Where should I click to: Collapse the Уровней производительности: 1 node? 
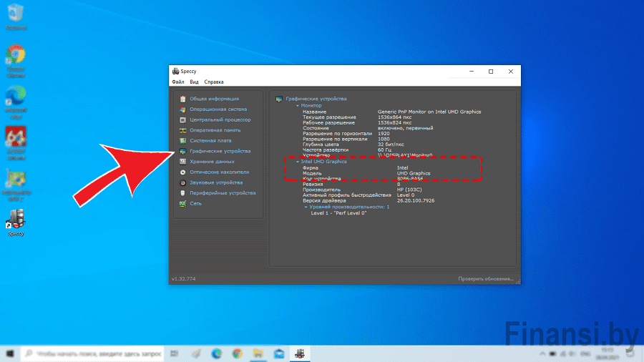[306, 207]
